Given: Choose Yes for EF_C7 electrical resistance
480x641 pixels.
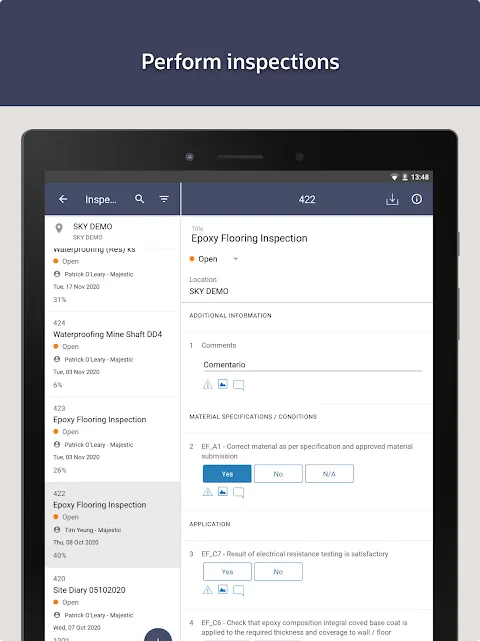Looking at the screenshot, I should tap(227, 572).
